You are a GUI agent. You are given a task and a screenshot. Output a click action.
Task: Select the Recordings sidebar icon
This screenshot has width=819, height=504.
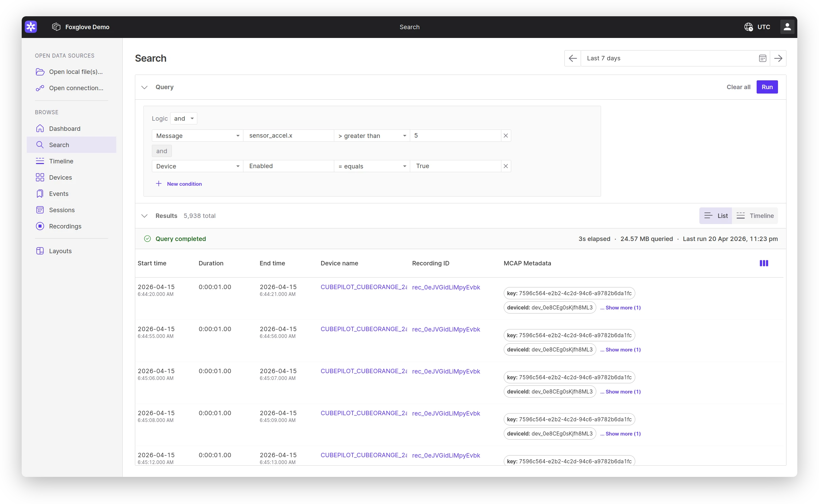coord(40,226)
